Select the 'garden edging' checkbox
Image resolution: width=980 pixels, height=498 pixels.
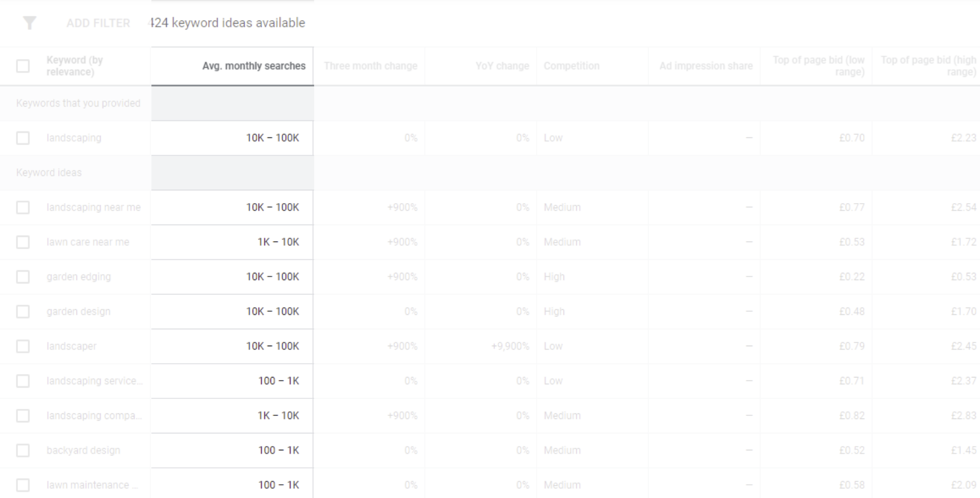click(23, 276)
